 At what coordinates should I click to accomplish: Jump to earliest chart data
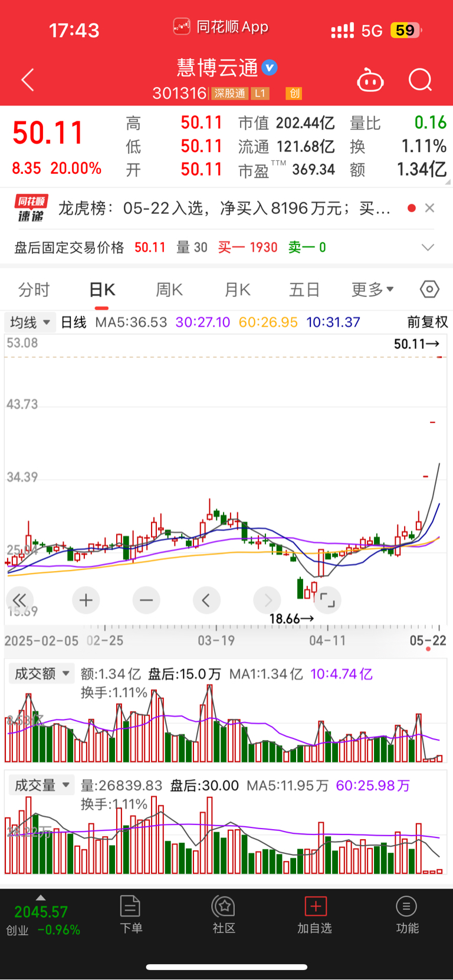point(20,600)
